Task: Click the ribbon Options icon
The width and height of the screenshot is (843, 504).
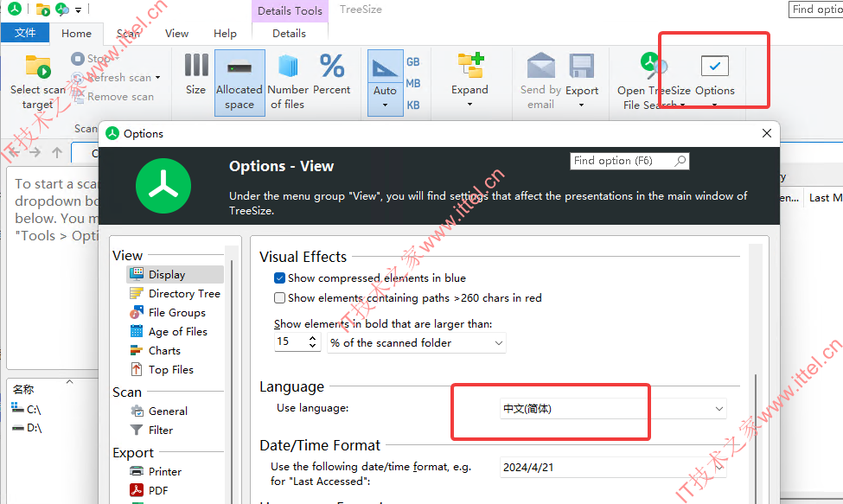Action: point(714,66)
